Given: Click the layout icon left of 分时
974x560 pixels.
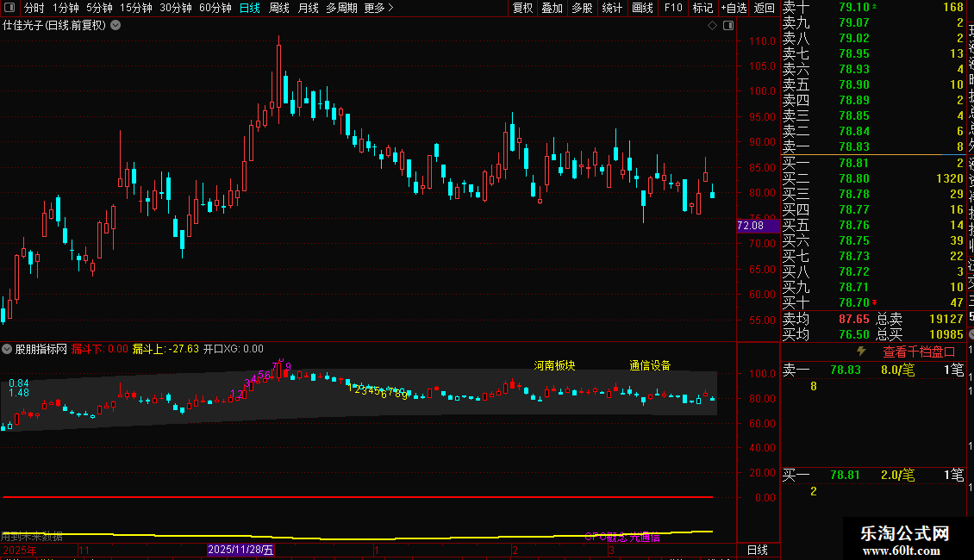Looking at the screenshot, I should (9, 8).
